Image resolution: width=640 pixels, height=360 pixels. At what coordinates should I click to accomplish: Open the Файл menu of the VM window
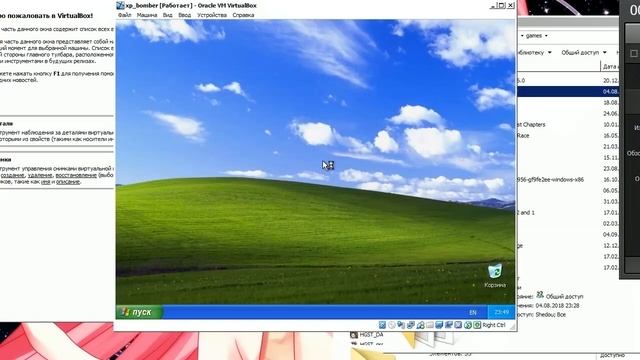pos(124,15)
